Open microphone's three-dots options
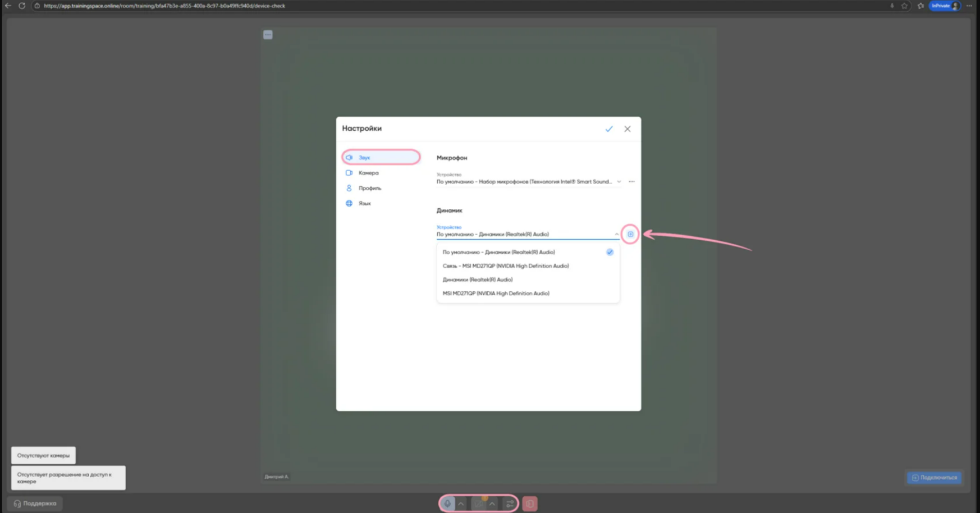The width and height of the screenshot is (980, 513). pyautogui.click(x=631, y=182)
